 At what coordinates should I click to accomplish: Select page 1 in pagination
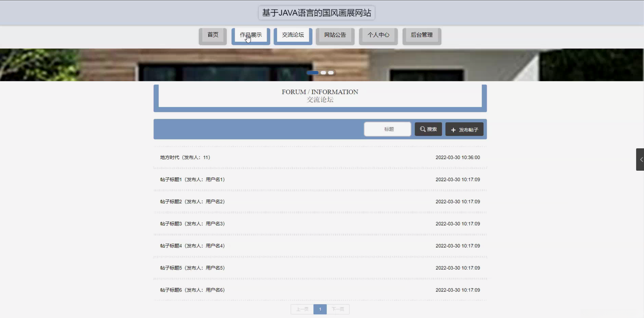tap(320, 309)
